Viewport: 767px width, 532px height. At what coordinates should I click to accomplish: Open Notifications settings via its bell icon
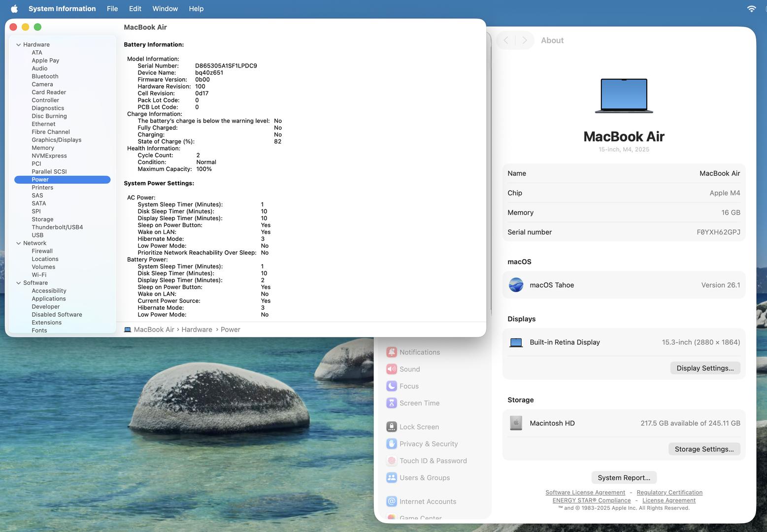click(392, 352)
